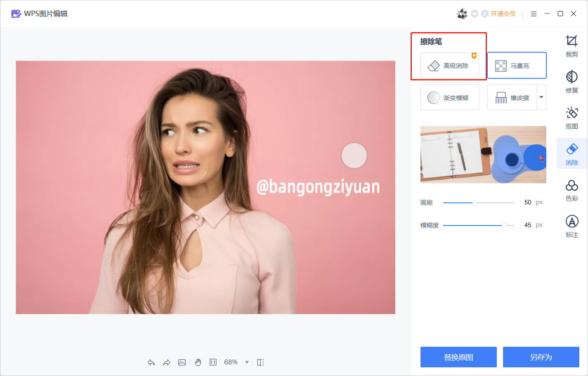This screenshot has height=376, width=588.
Task: Click the 1:1 actual size icon
Action: tap(213, 362)
